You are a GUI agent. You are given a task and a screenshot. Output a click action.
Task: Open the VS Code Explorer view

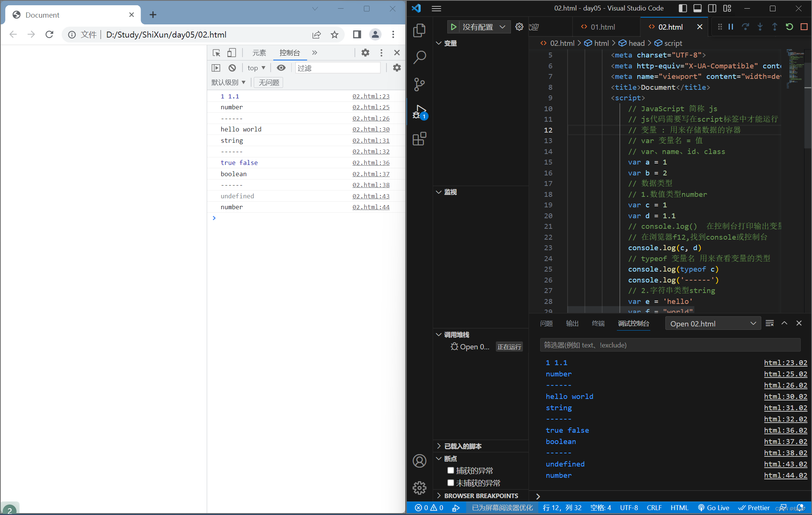(419, 30)
